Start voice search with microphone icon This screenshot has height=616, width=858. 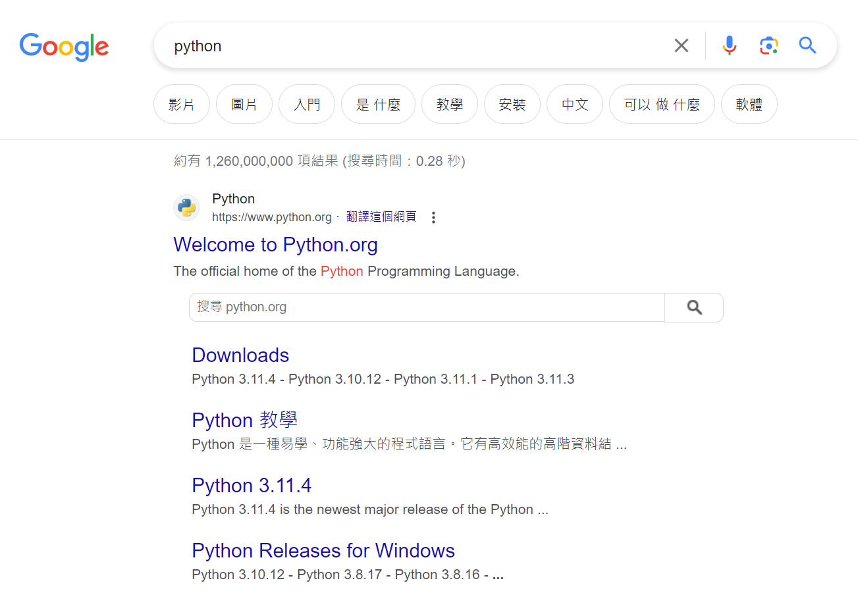coord(729,45)
